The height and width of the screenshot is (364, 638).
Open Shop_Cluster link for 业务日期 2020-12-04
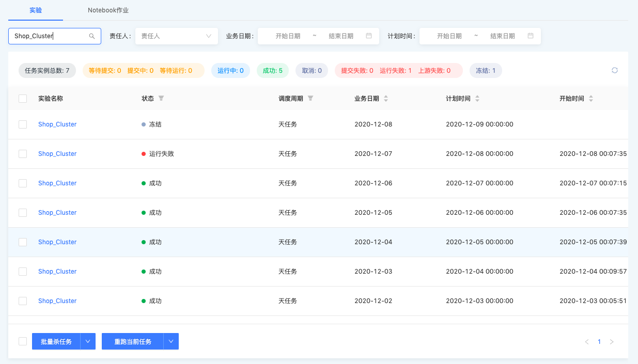pos(57,242)
